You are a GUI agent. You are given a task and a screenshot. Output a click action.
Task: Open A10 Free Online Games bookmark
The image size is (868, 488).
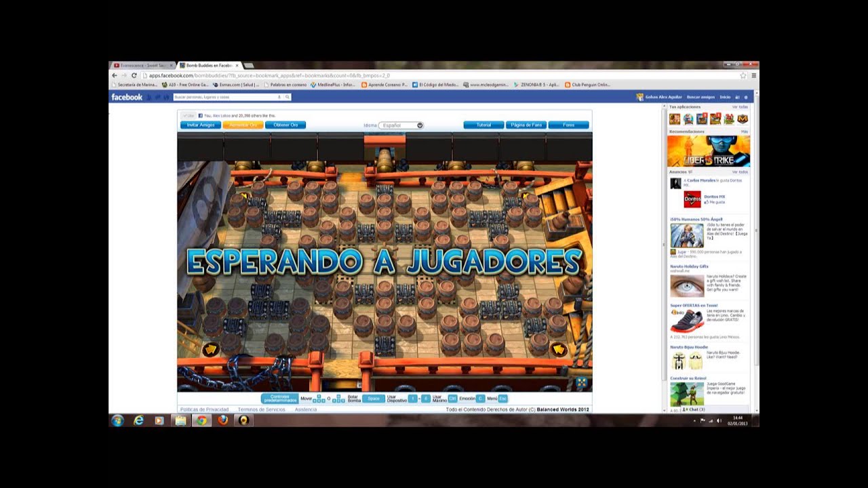tap(186, 85)
